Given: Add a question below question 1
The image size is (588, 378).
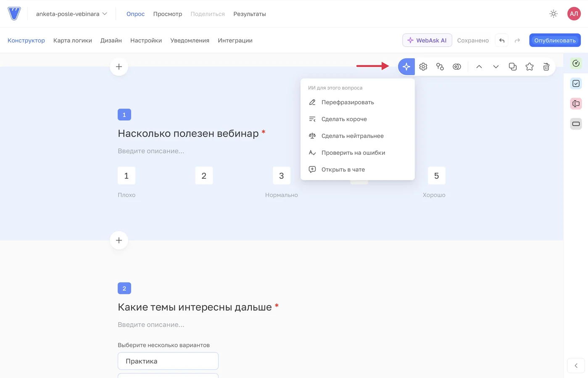Looking at the screenshot, I should pos(119,240).
